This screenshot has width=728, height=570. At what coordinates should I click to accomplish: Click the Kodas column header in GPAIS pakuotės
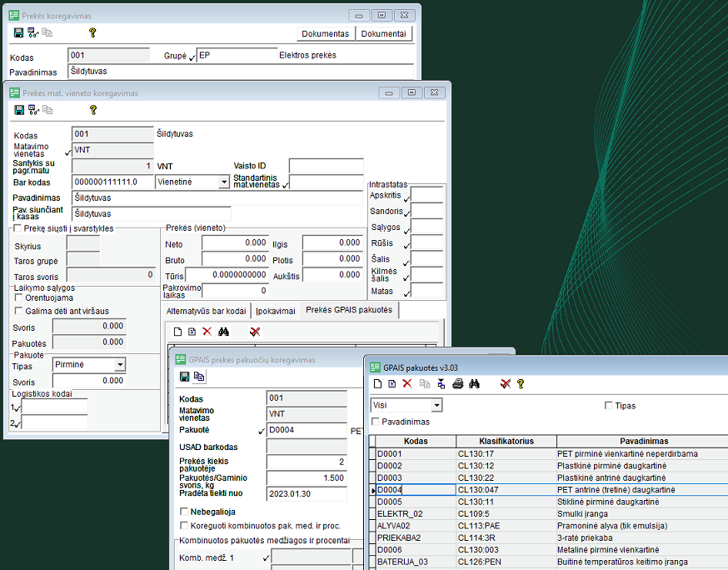(416, 442)
